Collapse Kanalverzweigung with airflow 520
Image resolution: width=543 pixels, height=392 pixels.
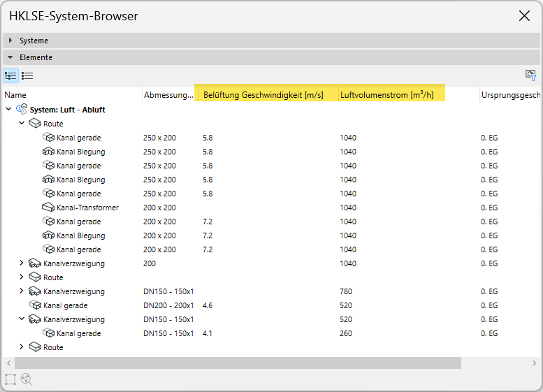[x=22, y=319]
